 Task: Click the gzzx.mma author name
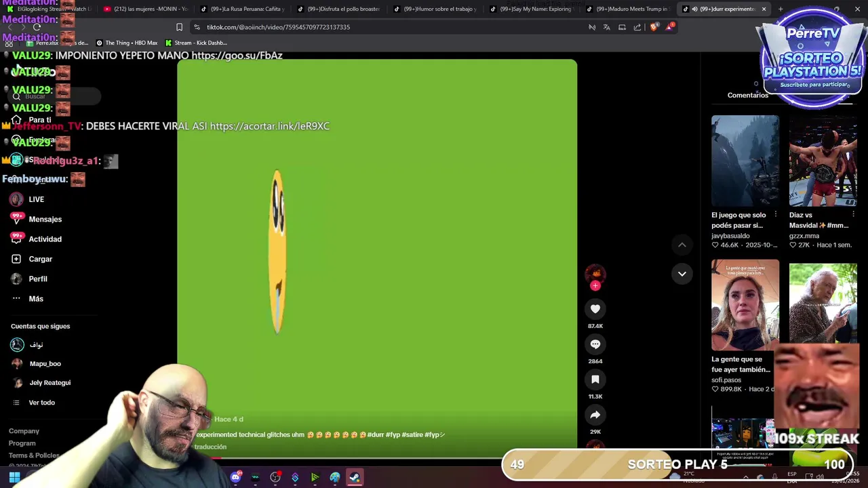click(x=804, y=236)
